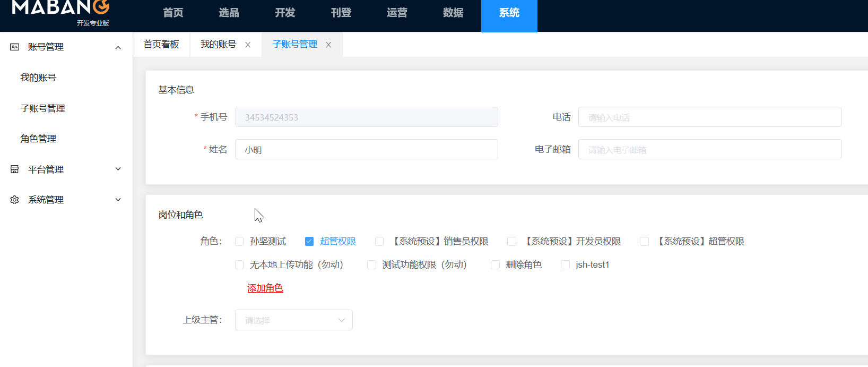Check the 无本地上传功能 (勿动) checkbox
This screenshot has width=868, height=367.
239,265
